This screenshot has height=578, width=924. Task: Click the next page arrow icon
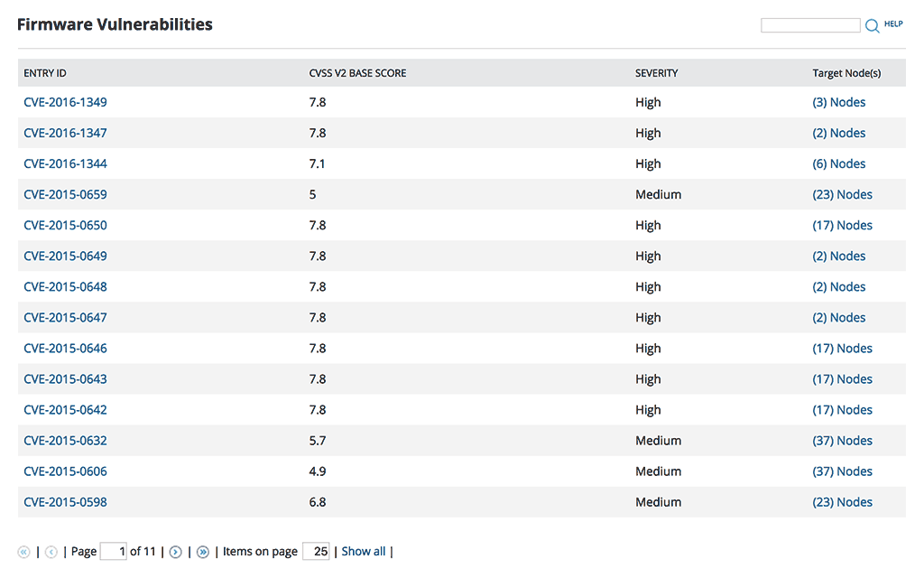(x=176, y=552)
